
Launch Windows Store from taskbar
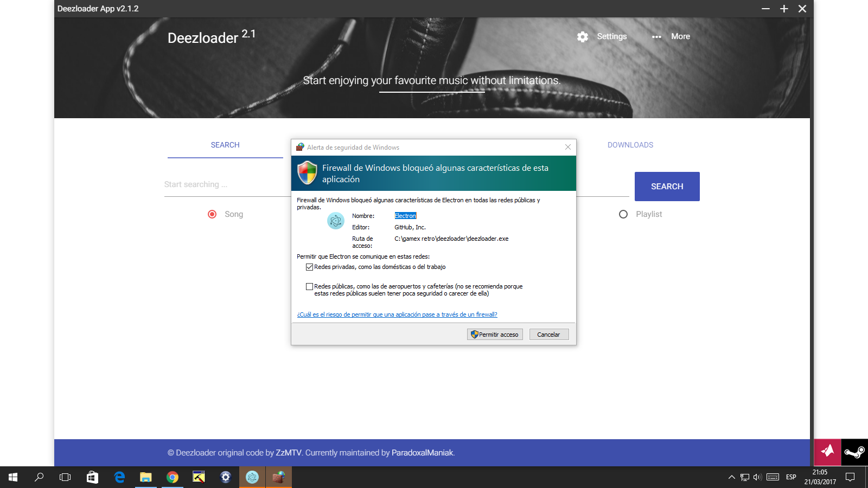(92, 477)
